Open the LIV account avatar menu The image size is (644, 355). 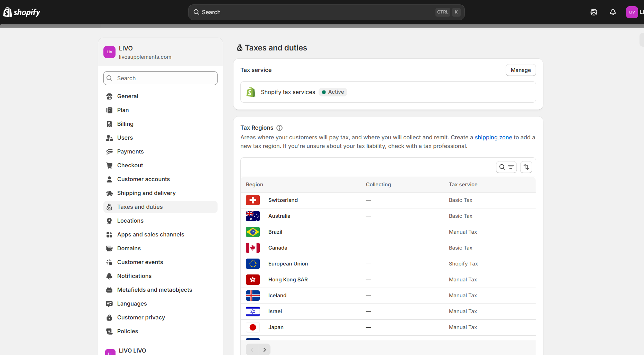[632, 12]
